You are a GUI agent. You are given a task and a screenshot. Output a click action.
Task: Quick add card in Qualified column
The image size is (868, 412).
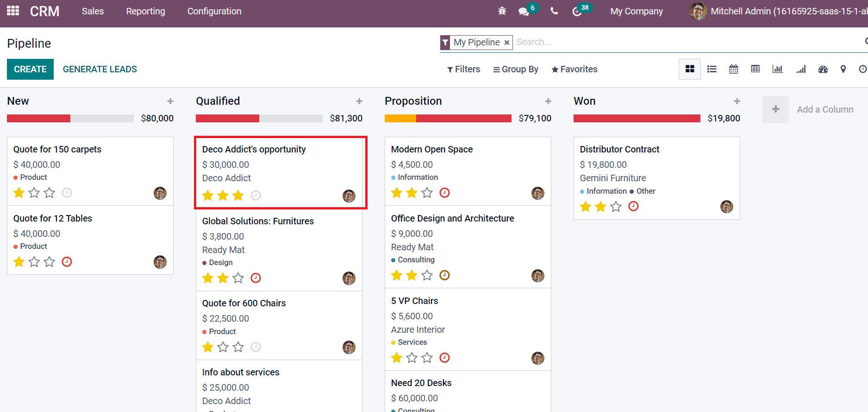[x=359, y=101]
